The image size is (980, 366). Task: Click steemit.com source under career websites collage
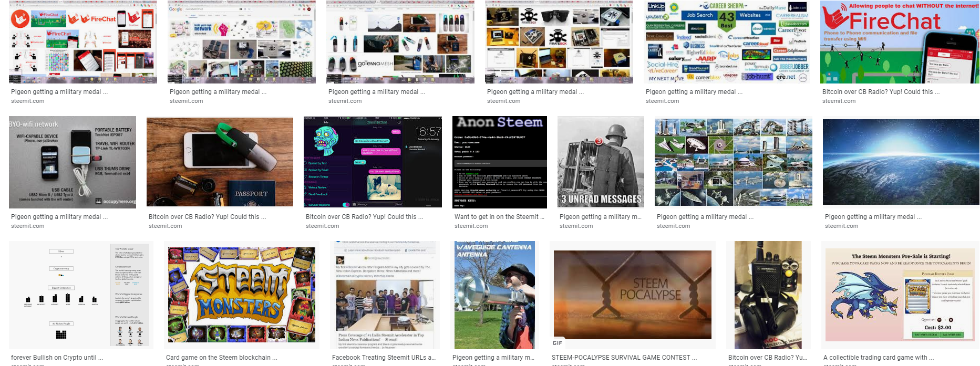663,101
